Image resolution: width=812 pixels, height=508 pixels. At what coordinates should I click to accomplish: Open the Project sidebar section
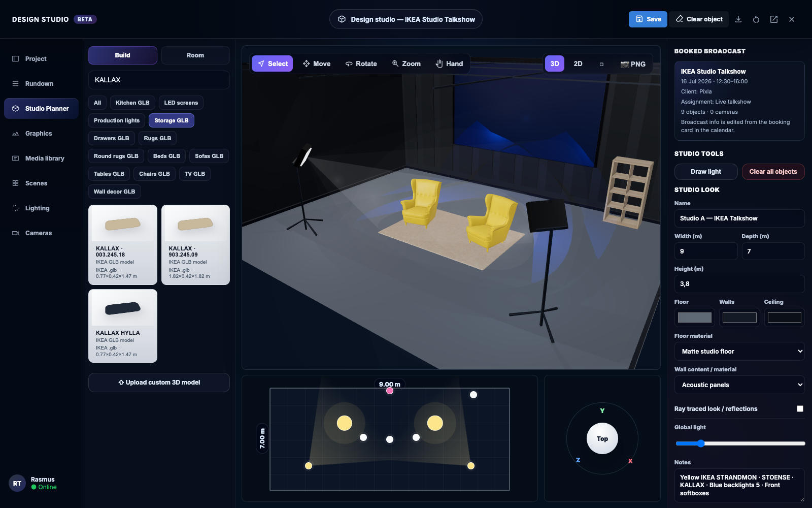click(41, 59)
